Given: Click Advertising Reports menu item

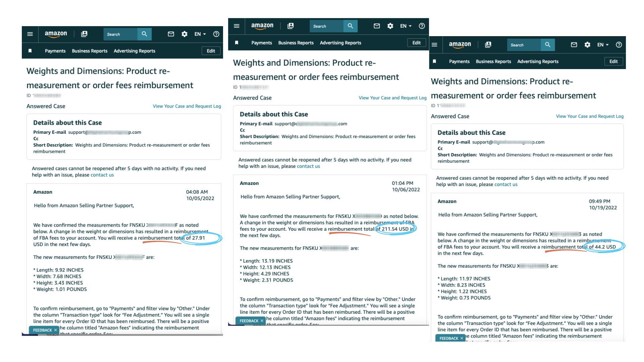Looking at the screenshot, I should [x=135, y=51].
